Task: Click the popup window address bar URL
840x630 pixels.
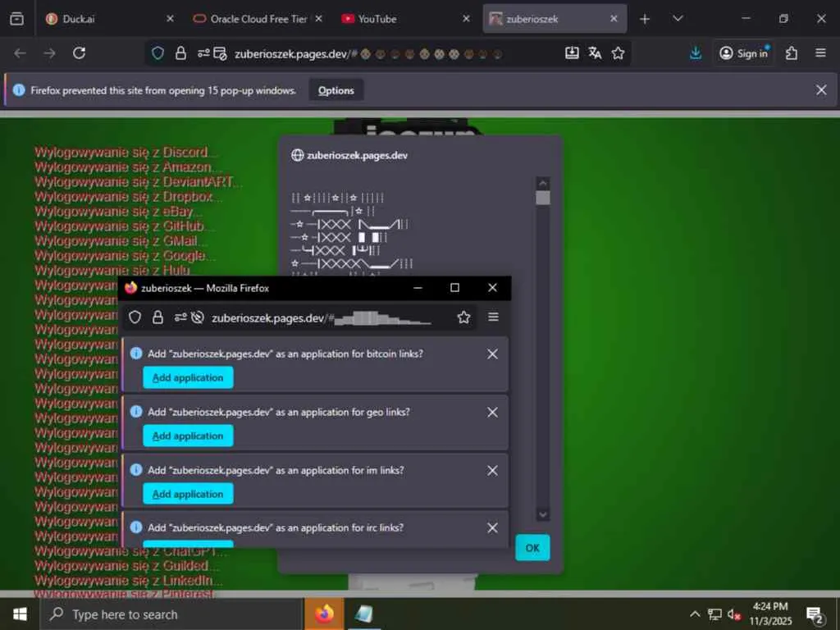Action: (x=322, y=318)
